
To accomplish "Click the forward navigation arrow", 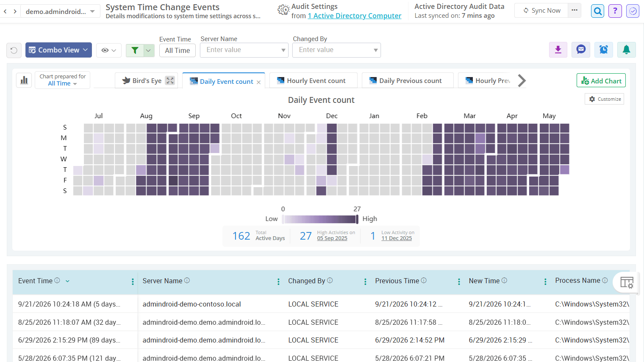I will 15,11.
